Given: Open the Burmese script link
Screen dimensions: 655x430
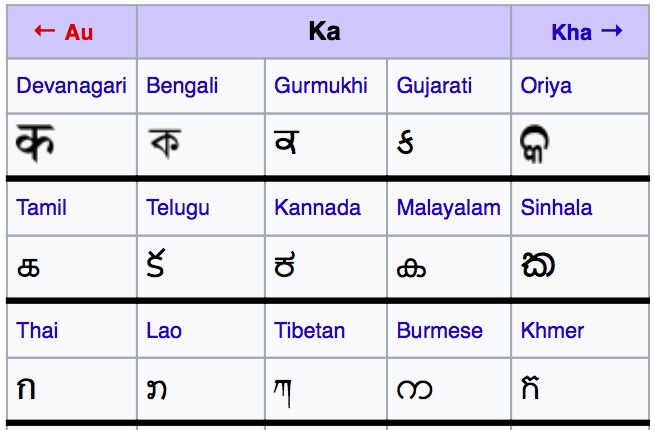Looking at the screenshot, I should (x=439, y=330).
